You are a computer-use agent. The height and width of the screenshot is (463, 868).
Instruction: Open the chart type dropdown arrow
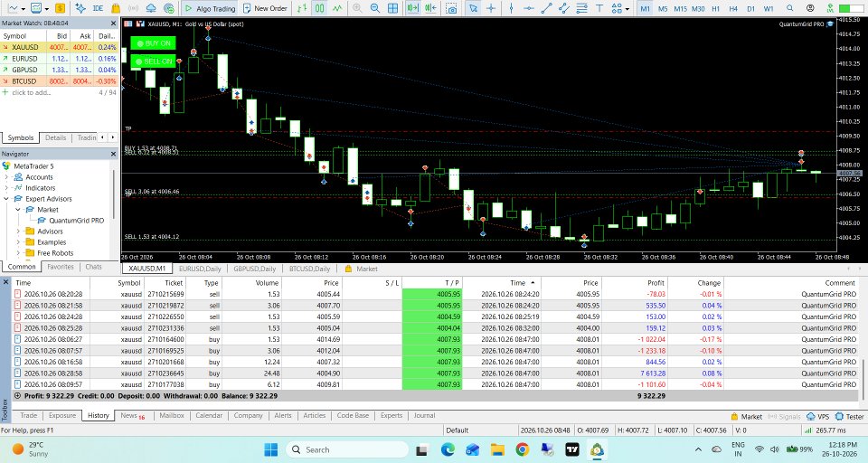23,9
